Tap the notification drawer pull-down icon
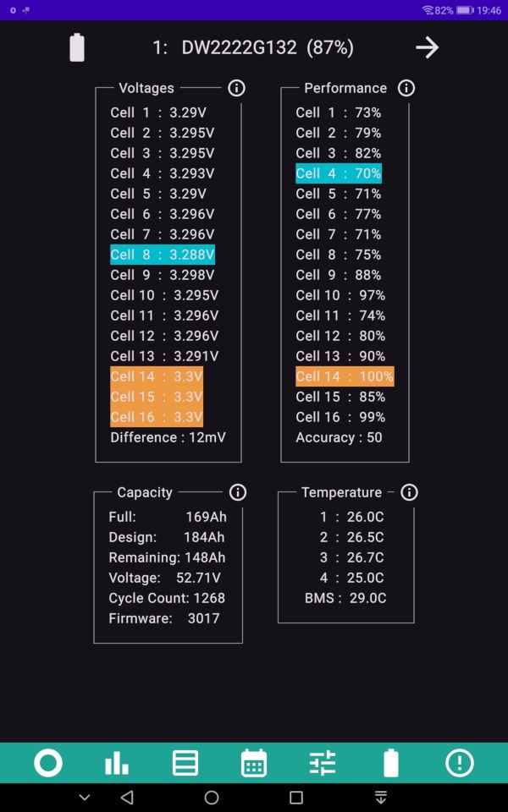 click(381, 798)
